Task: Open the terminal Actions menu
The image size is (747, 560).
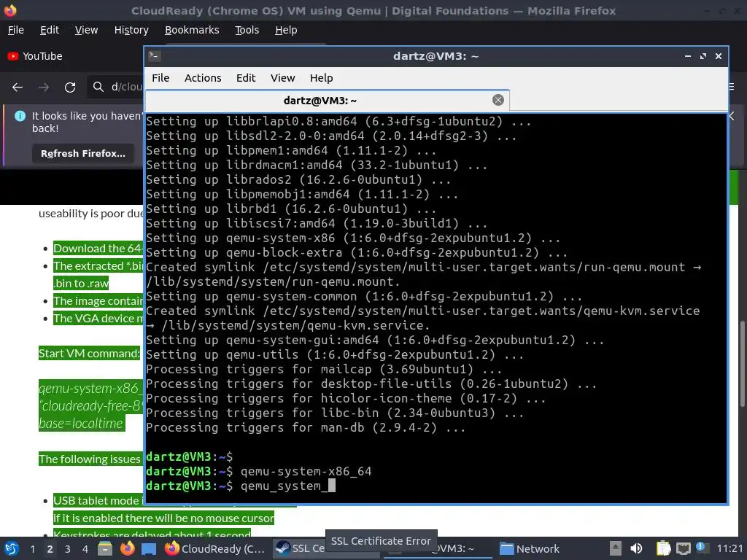Action: [x=203, y=77]
